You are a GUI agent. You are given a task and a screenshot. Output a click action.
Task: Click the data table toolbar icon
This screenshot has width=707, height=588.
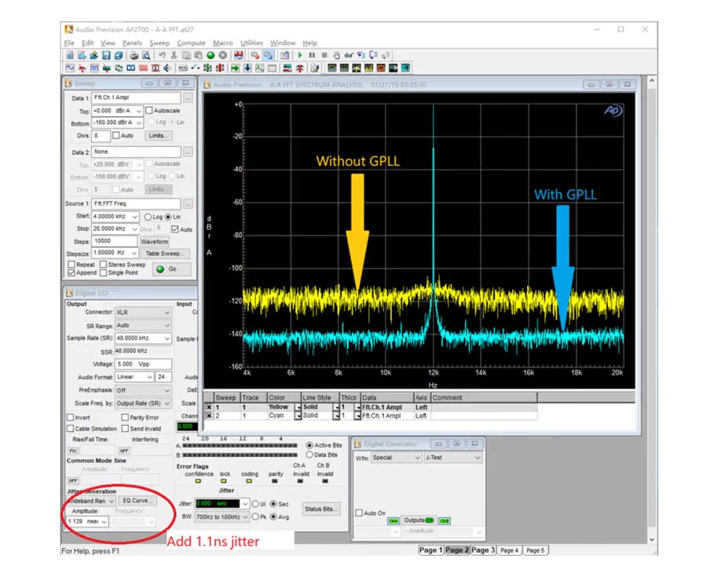pyautogui.click(x=272, y=68)
